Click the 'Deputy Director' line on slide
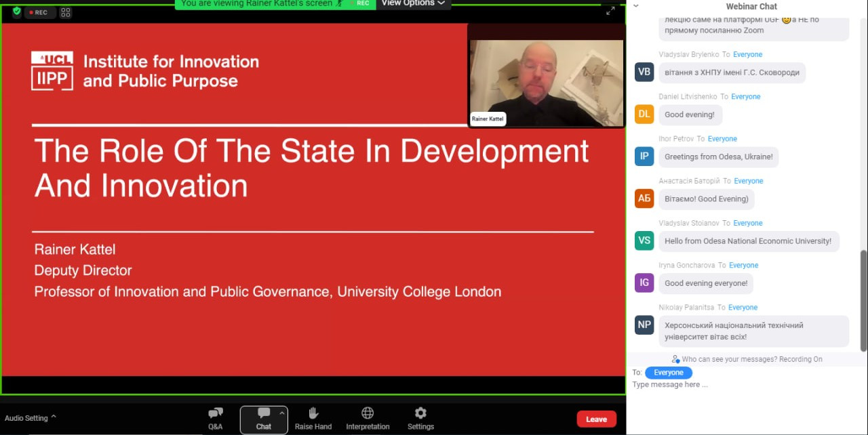Screen dimensions: 868x435 (x=83, y=270)
